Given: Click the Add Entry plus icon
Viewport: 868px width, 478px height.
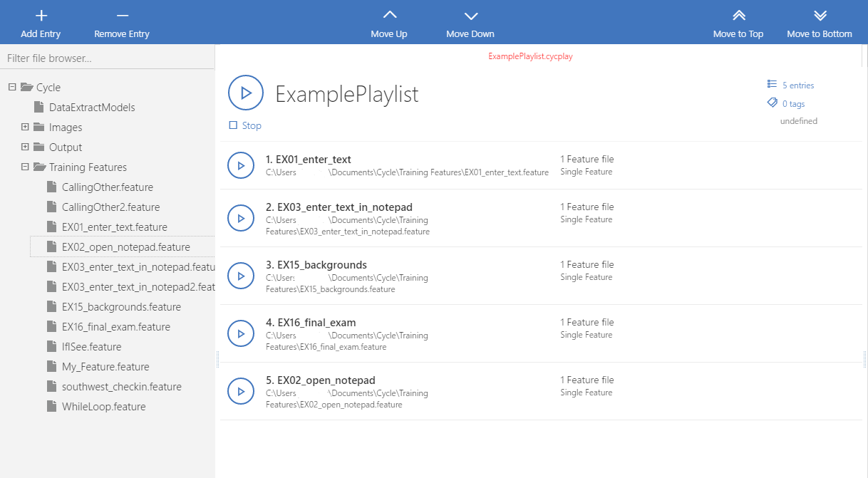Looking at the screenshot, I should [41, 14].
